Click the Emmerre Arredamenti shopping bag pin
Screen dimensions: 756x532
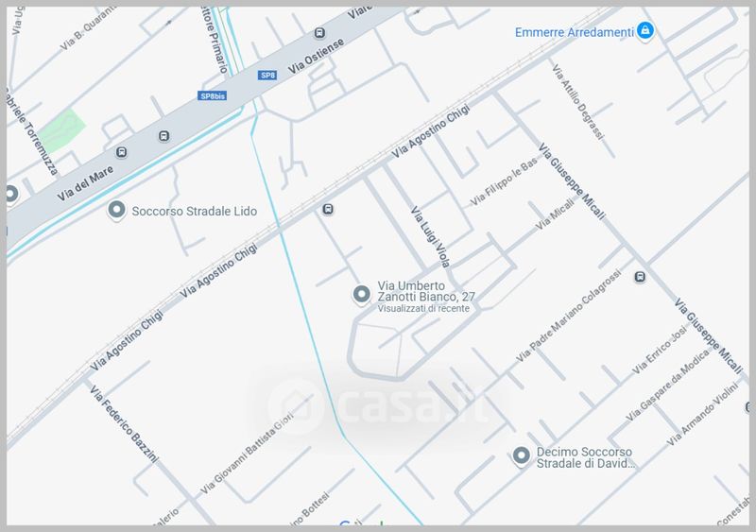645,31
